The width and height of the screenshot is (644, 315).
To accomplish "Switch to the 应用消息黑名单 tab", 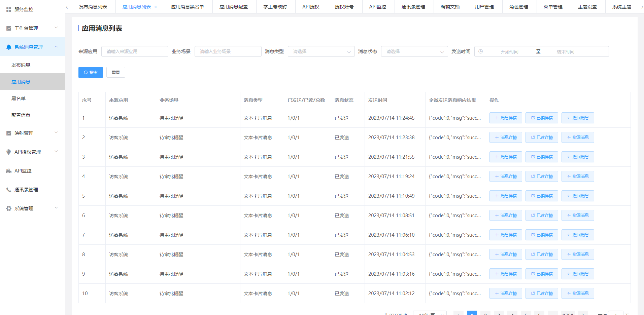I will pos(188,7).
